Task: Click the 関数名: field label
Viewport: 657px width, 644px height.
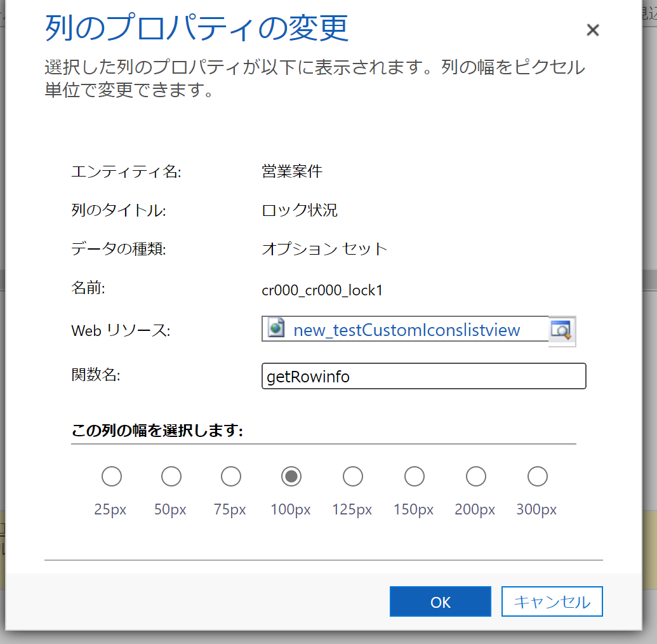Action: (95, 375)
